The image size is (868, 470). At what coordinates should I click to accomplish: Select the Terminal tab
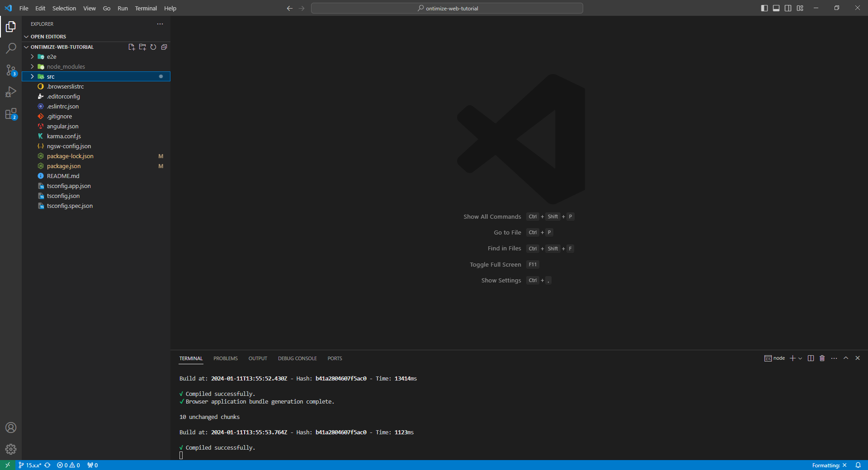[x=191, y=358]
